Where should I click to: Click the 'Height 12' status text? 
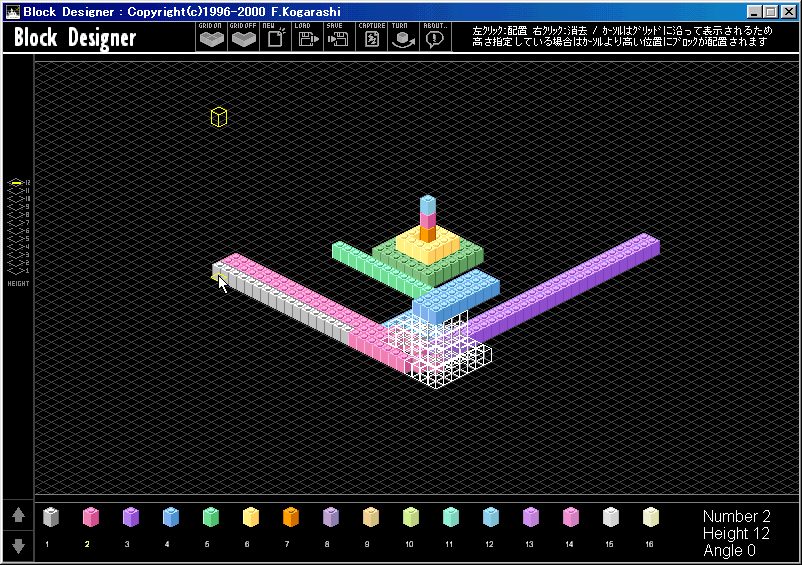pyautogui.click(x=736, y=533)
